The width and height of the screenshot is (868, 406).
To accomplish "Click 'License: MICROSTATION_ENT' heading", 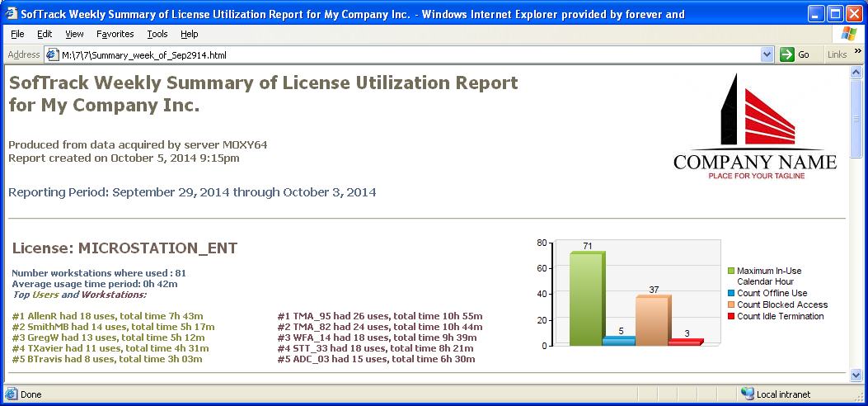I will (x=124, y=248).
